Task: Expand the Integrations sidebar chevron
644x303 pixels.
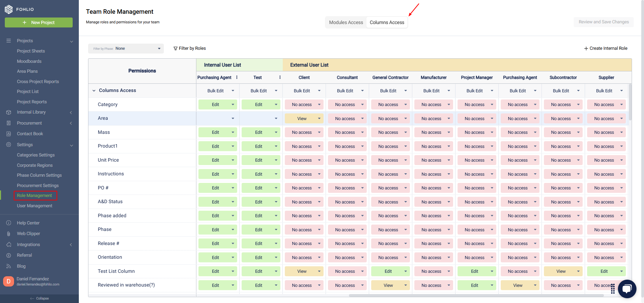Action: click(x=71, y=245)
